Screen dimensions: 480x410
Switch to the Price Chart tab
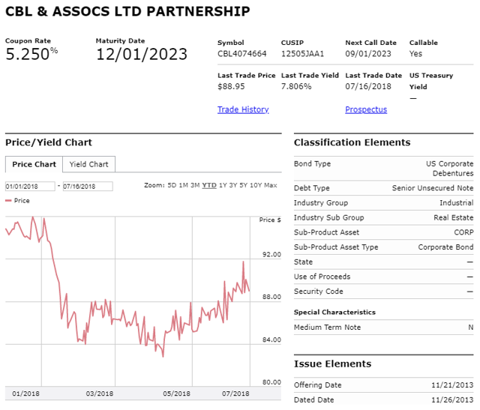(x=34, y=164)
